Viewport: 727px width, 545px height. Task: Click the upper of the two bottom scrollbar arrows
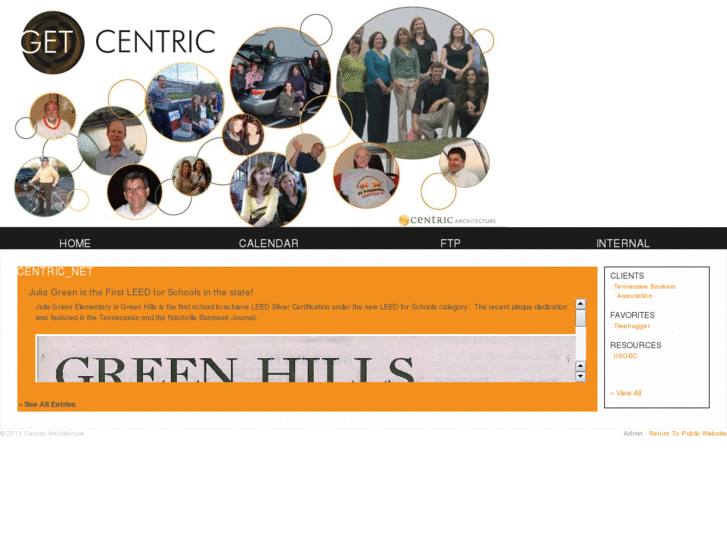coord(580,366)
